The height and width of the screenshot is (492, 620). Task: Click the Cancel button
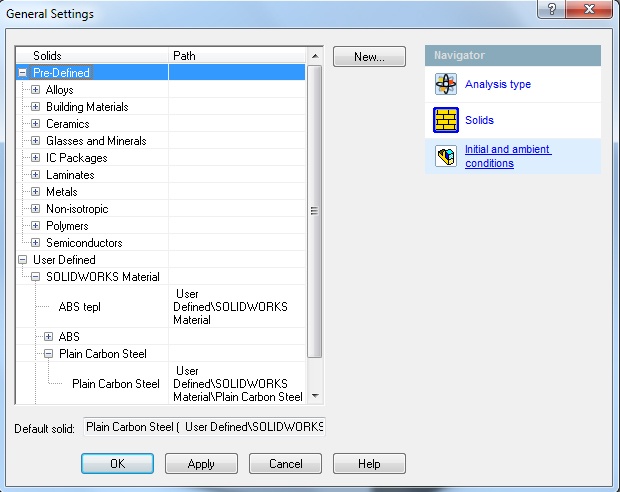tap(285, 464)
